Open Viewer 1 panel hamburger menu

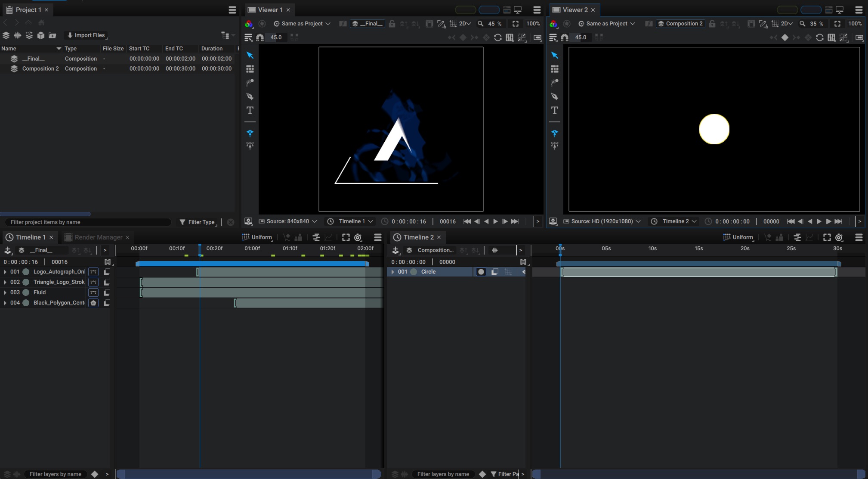537,10
